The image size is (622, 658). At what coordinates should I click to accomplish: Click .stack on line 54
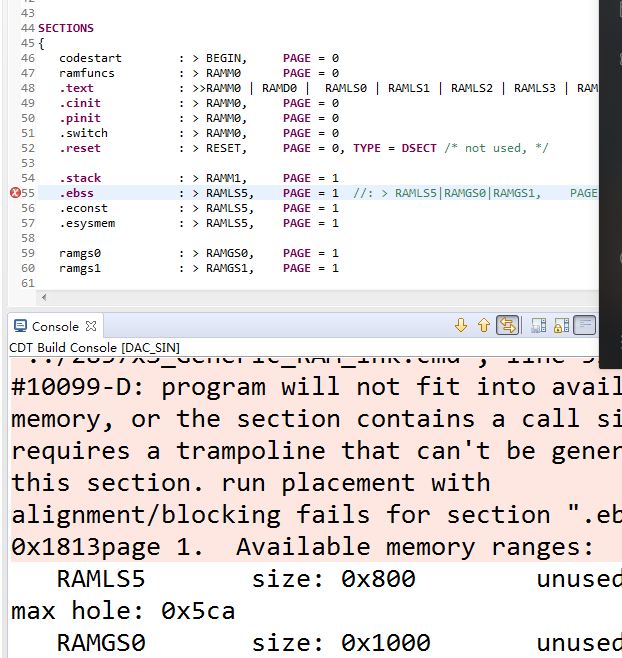(80, 178)
